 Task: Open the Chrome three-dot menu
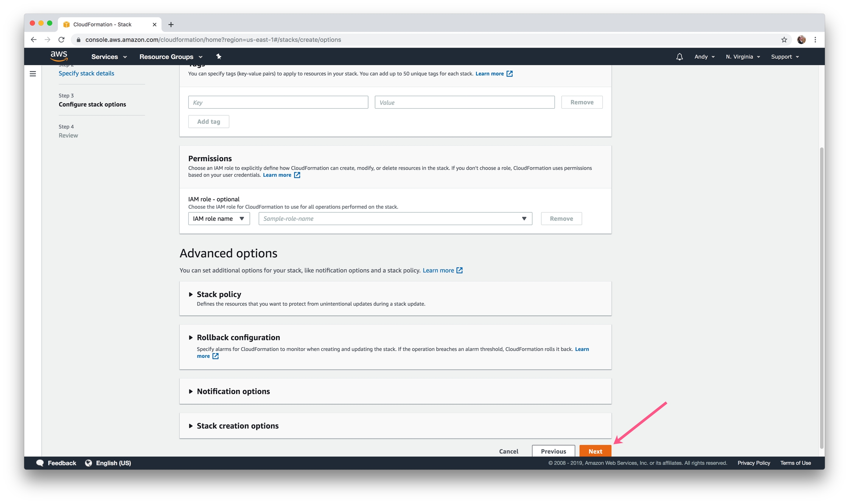tap(815, 40)
